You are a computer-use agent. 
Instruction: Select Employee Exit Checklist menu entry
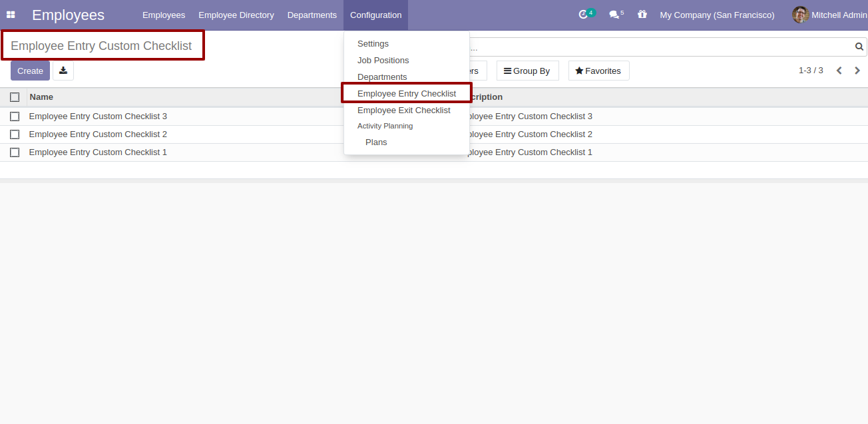point(403,110)
